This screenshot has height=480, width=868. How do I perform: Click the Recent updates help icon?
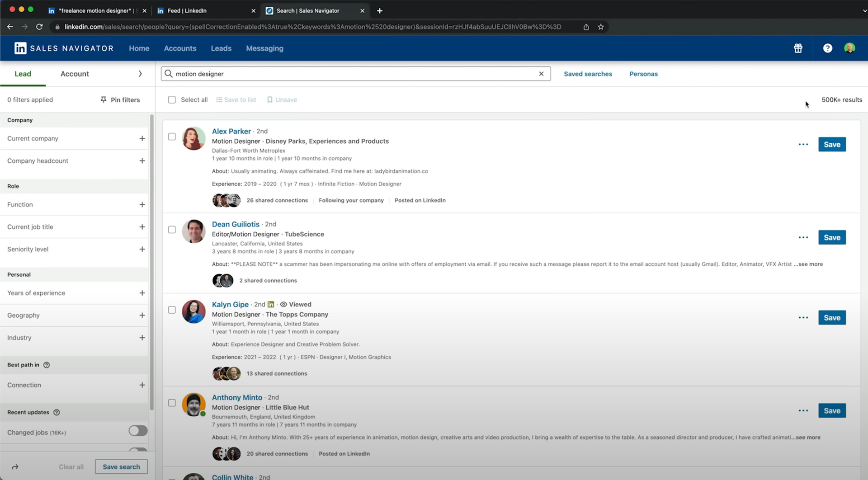(57, 412)
